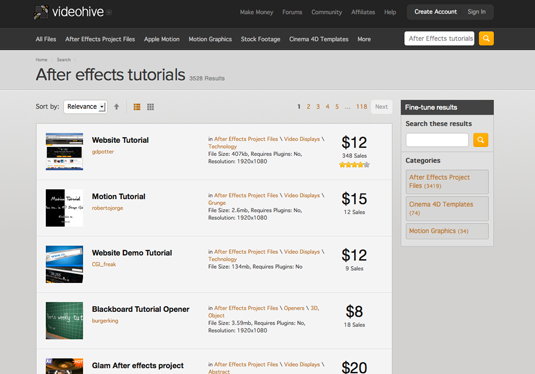535x374 pixels.
Task: Click Home breadcrumb link
Action: 41,60
